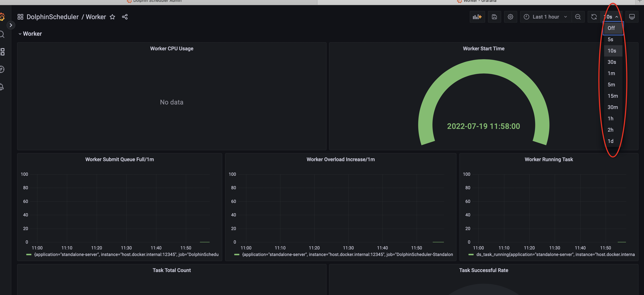Enable TV cycle view mode
This screenshot has width=644, height=295.
632,17
